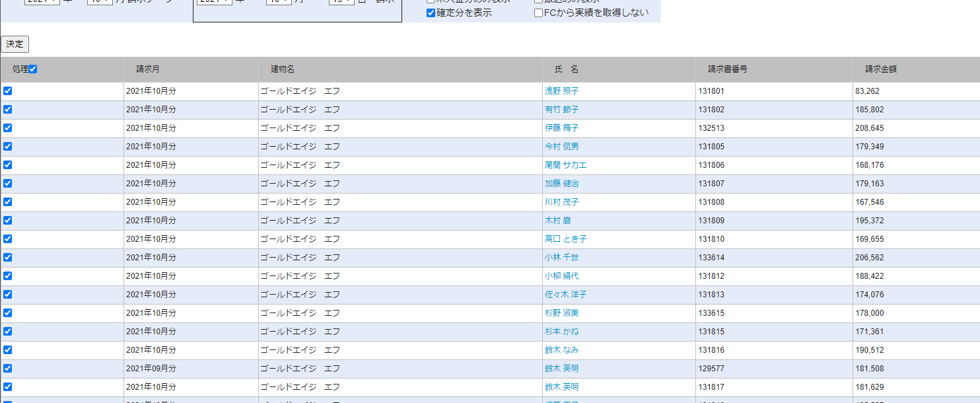Select the 杉本 かね link
This screenshot has height=403, width=980.
tap(561, 332)
